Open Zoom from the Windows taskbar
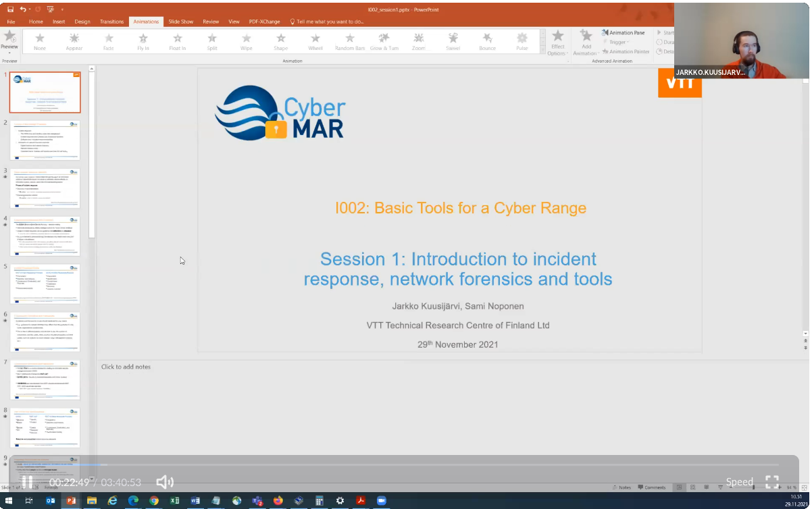812x509 pixels. (x=380, y=501)
